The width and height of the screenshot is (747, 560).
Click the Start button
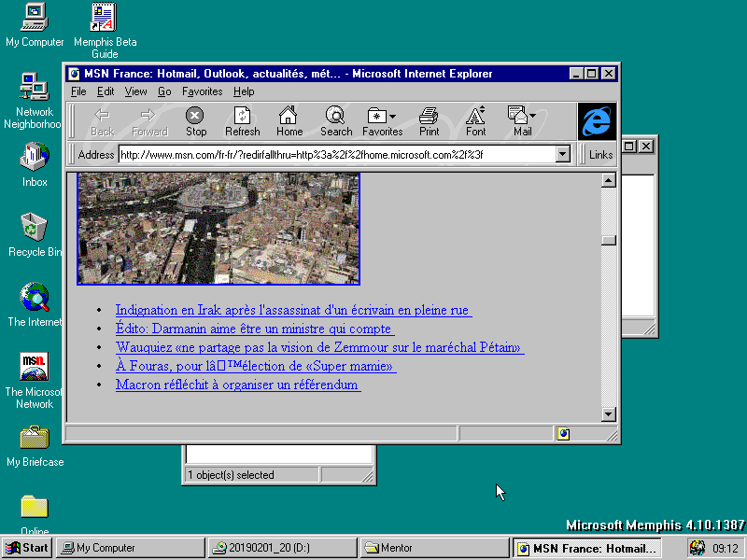click(27, 548)
